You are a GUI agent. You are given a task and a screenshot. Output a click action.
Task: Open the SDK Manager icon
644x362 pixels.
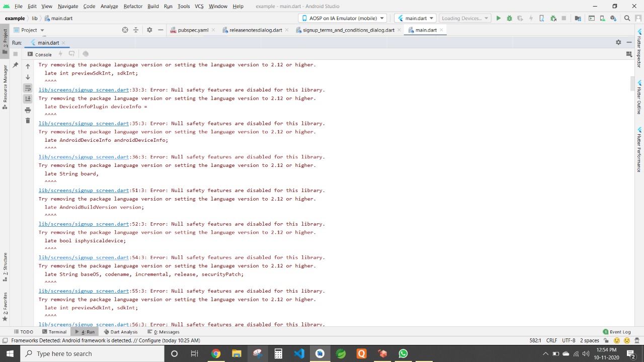tap(614, 18)
